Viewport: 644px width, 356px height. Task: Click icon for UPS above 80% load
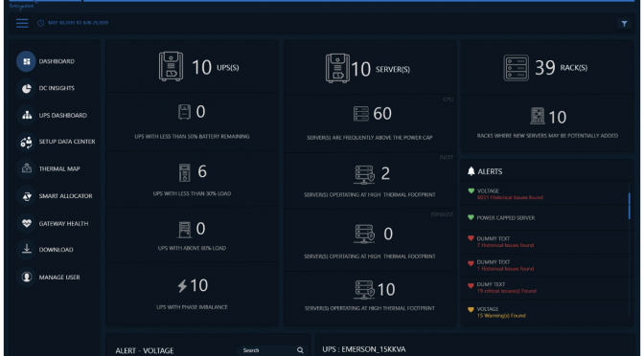pos(185,230)
